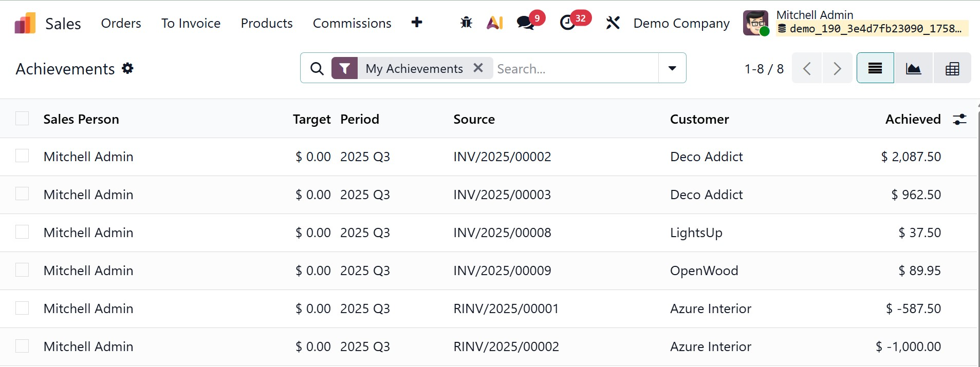The width and height of the screenshot is (980, 367).
Task: Focus the Search input field
Action: point(576,68)
